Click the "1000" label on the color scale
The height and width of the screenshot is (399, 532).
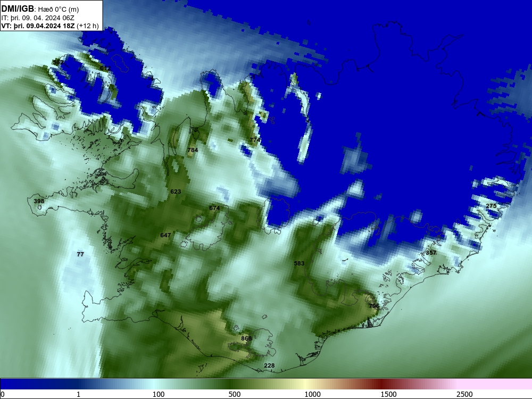pos(312,394)
